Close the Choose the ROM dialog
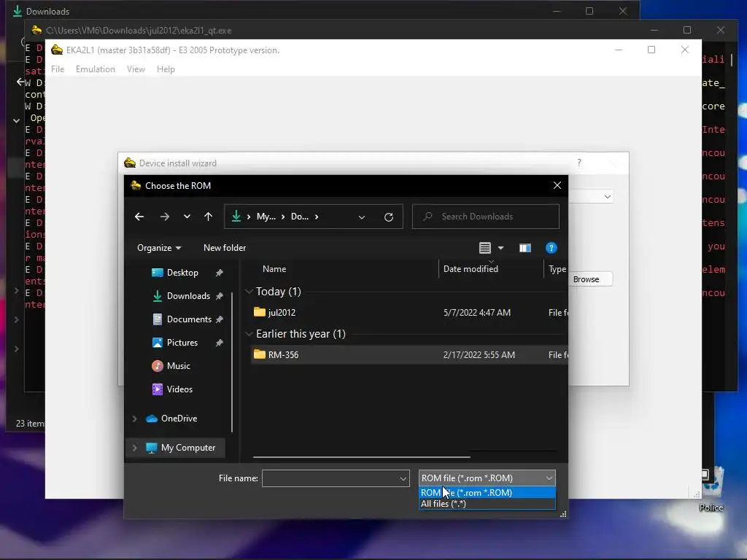 click(557, 186)
